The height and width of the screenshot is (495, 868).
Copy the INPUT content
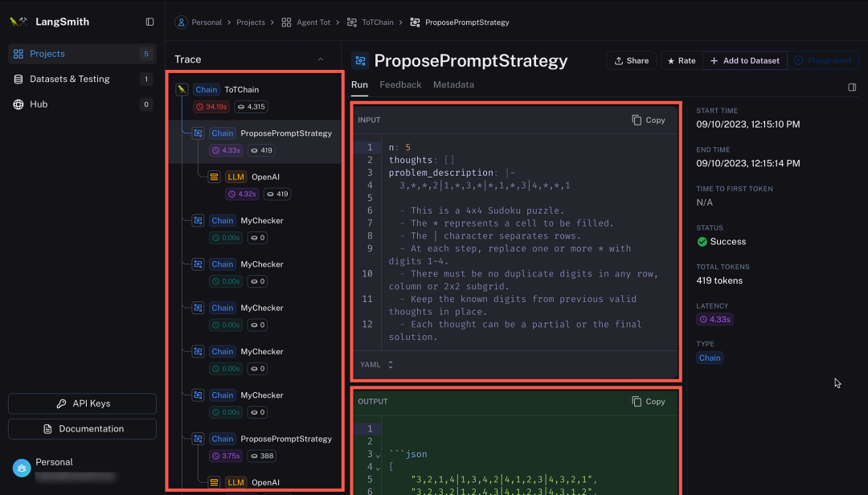tap(649, 121)
